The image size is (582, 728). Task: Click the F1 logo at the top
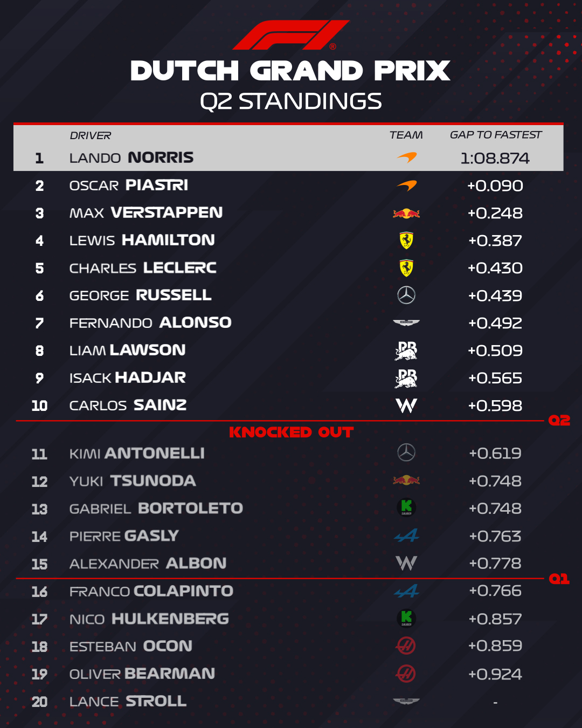291,35
